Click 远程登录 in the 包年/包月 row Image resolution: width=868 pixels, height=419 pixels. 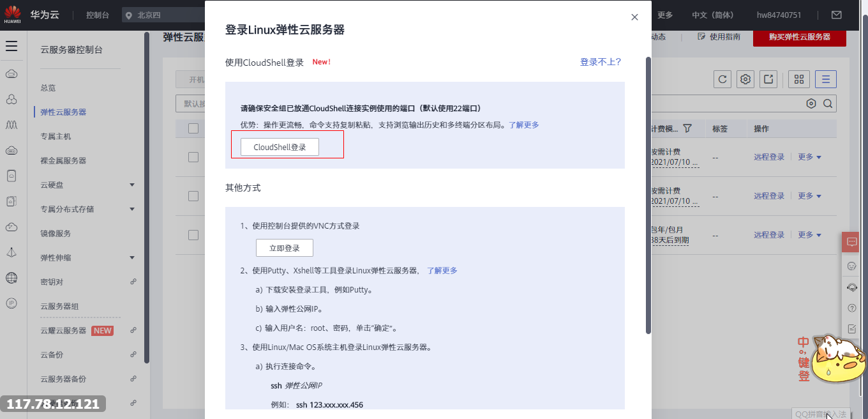[769, 235]
